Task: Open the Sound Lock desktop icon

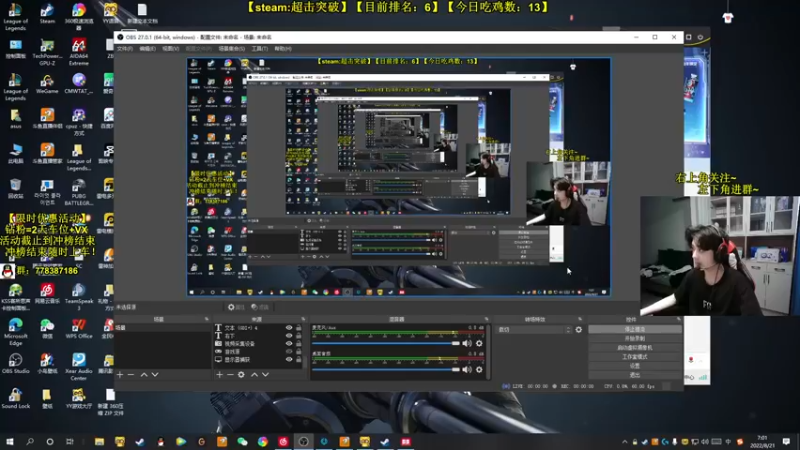Action: (15, 398)
